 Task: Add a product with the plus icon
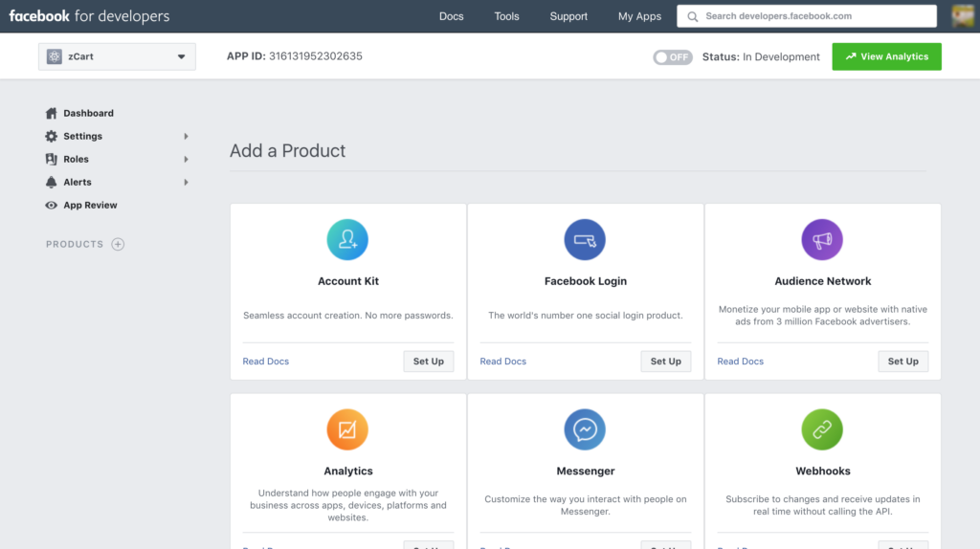click(118, 245)
